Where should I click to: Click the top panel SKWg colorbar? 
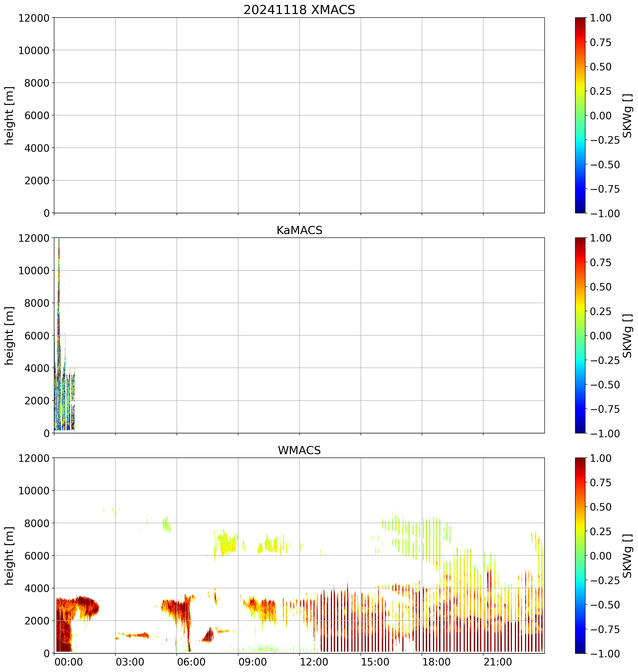click(580, 115)
